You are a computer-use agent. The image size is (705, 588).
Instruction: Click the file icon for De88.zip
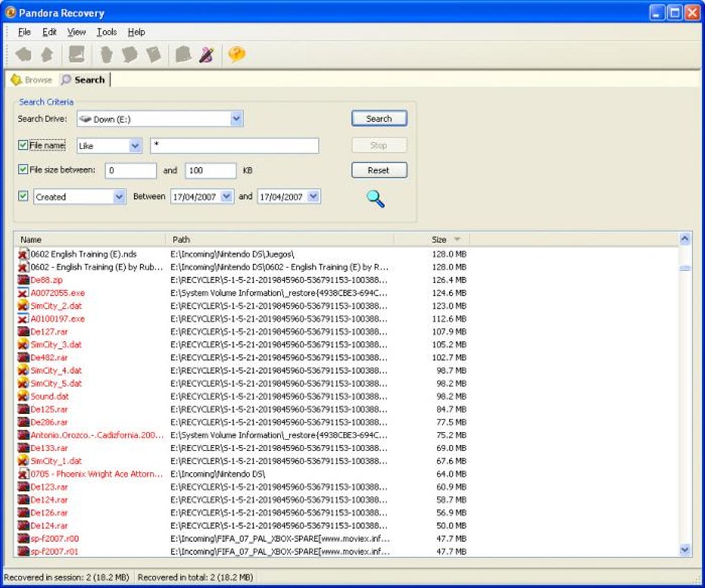point(23,280)
